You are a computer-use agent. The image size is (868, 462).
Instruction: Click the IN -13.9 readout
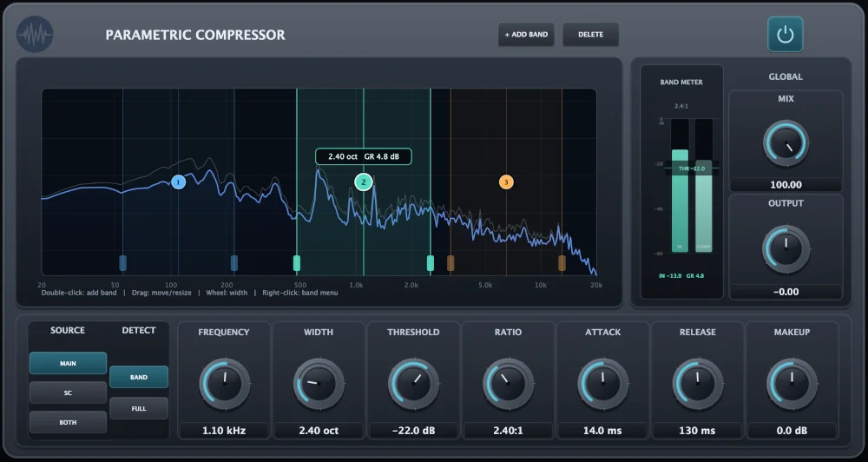point(670,276)
